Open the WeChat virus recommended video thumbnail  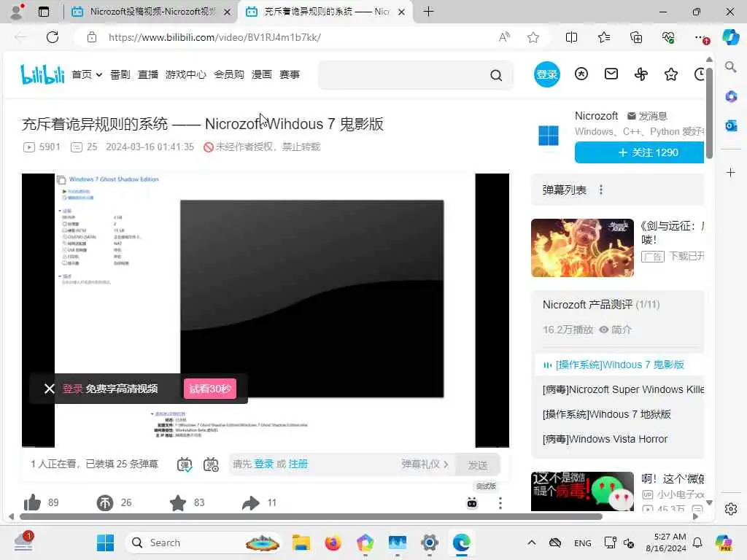click(x=582, y=491)
